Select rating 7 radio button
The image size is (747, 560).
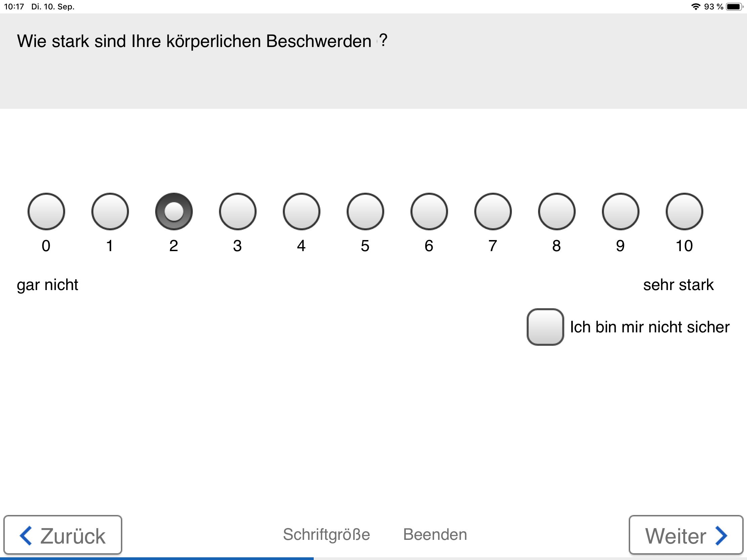(493, 212)
